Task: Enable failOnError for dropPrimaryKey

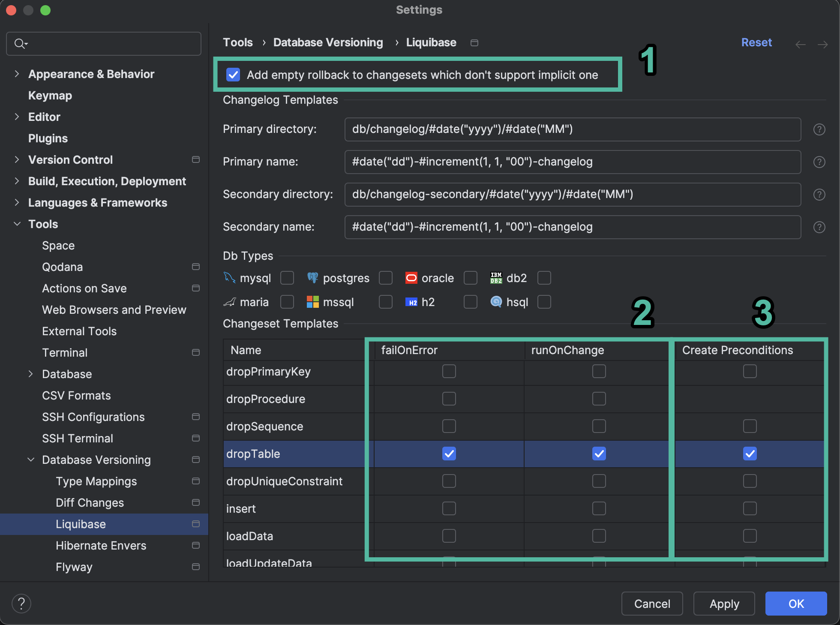Action: [x=449, y=372]
